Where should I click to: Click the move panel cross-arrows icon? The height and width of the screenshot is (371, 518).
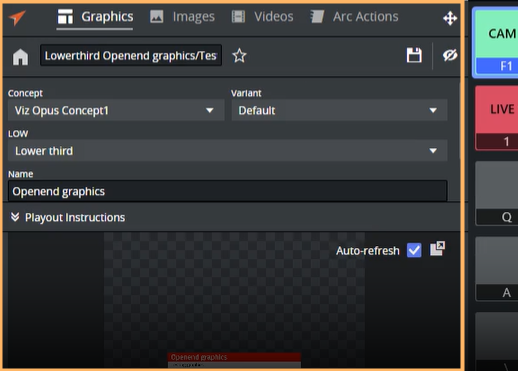click(450, 18)
